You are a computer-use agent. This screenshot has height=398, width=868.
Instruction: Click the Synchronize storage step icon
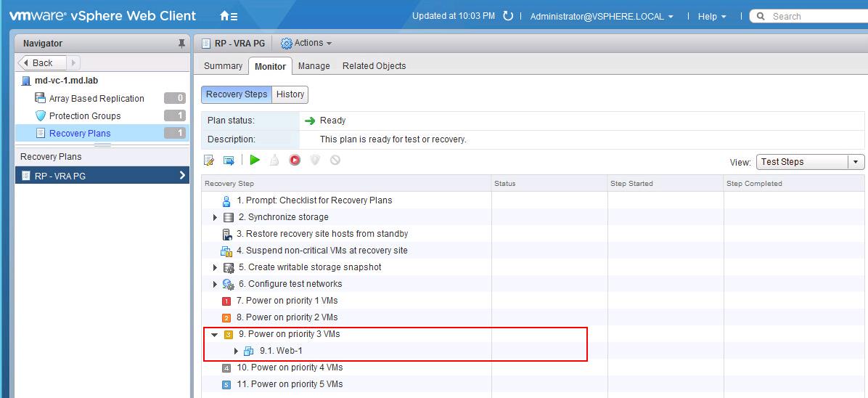(x=229, y=217)
